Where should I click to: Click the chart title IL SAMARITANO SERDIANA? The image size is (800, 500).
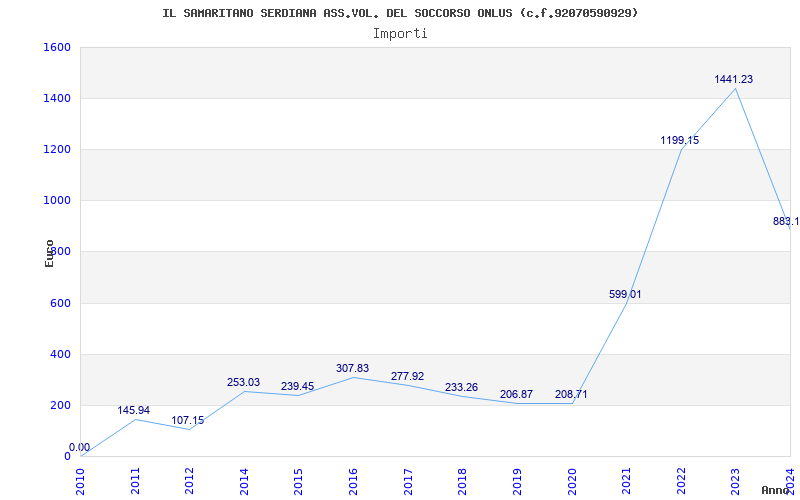[400, 13]
